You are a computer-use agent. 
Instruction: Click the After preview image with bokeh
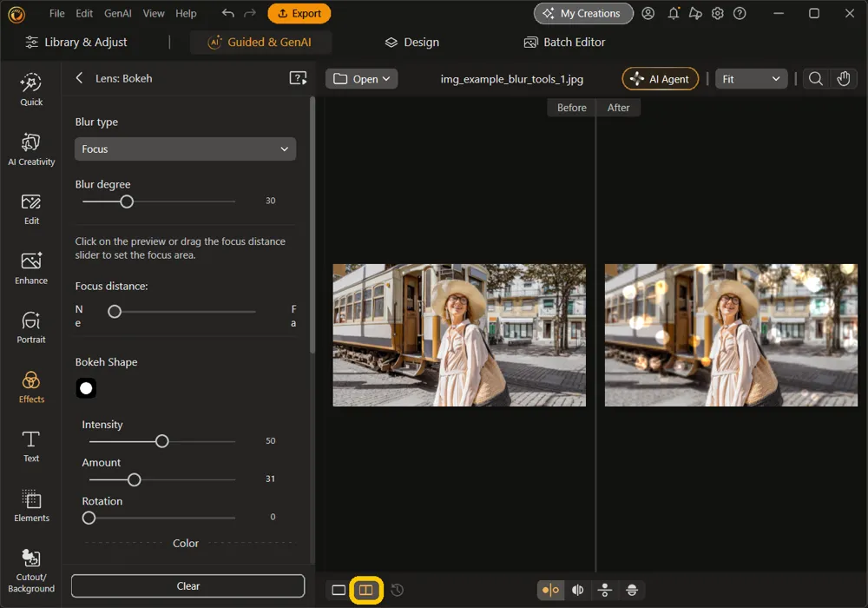pyautogui.click(x=731, y=335)
